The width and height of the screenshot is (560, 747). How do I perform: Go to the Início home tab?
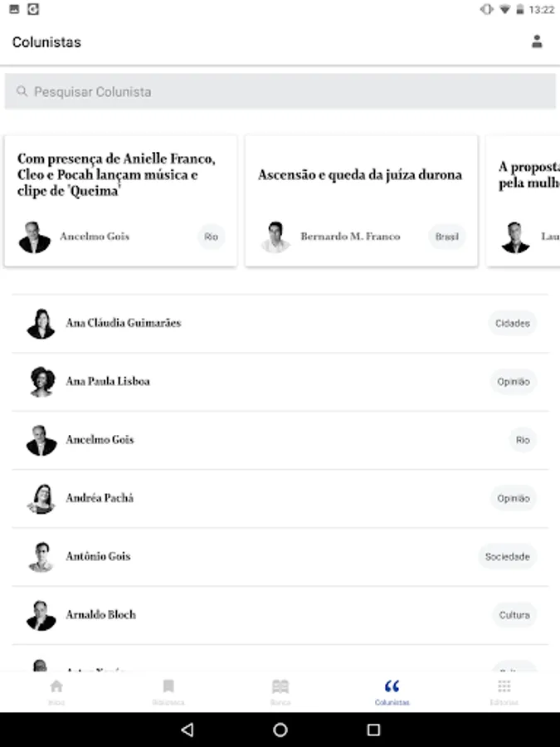point(56,691)
